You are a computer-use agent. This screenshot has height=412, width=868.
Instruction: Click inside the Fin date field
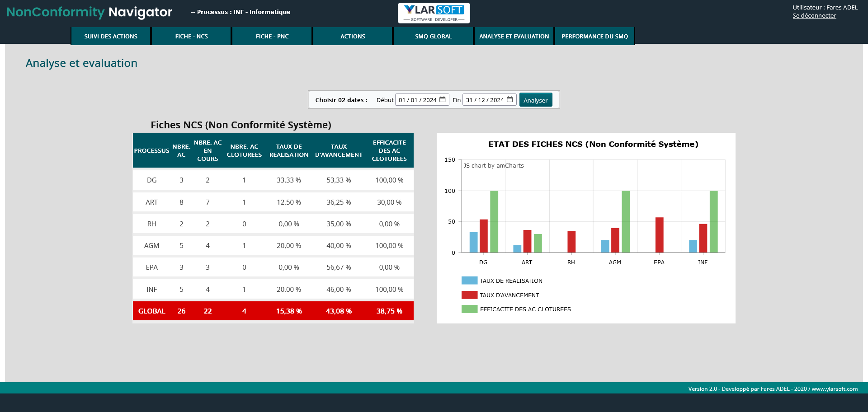click(490, 100)
